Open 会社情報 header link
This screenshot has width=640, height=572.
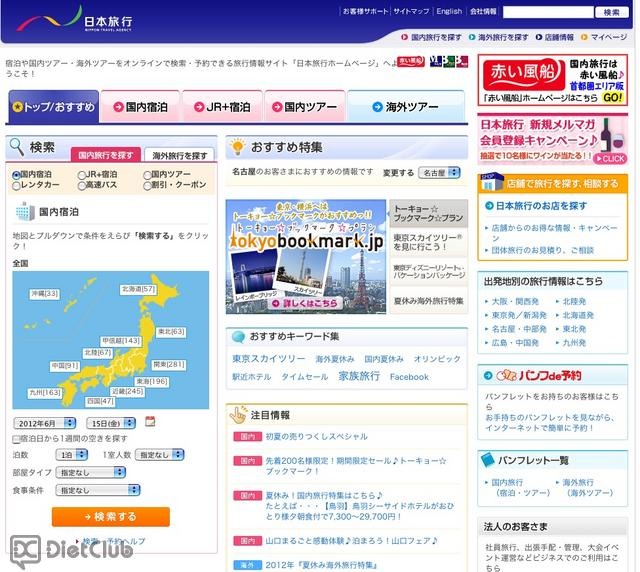click(x=482, y=11)
